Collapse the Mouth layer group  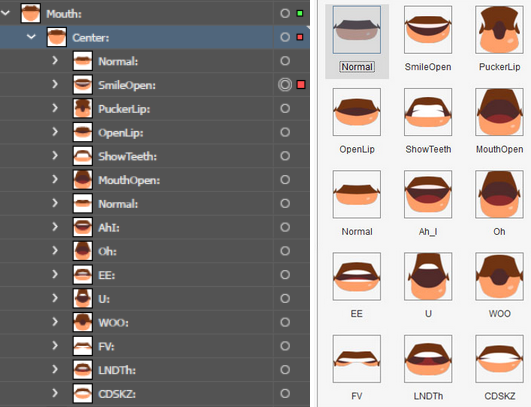5,13
